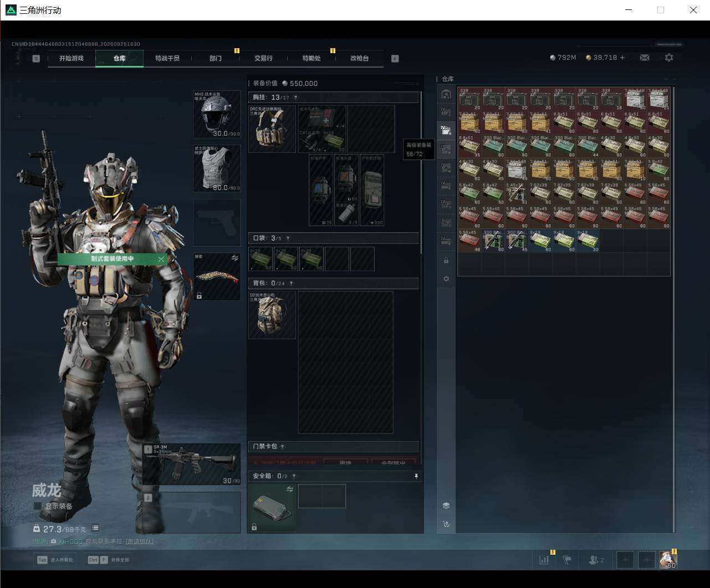This screenshot has width=710, height=588.
Task: Click the flag icon in bottom bar
Action: coord(567,560)
